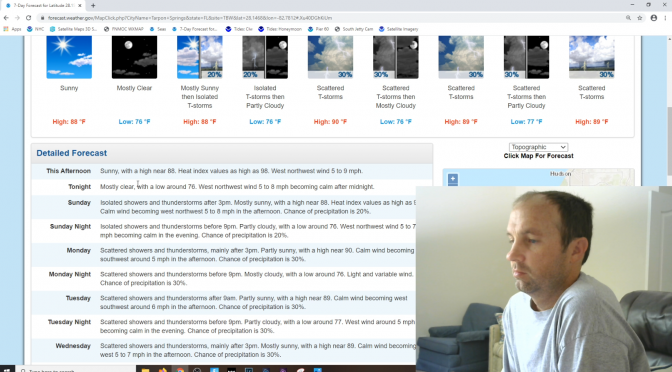This screenshot has height=372, width=672.
Task: Click the Mostly Clear night forecast icon
Action: (134, 57)
